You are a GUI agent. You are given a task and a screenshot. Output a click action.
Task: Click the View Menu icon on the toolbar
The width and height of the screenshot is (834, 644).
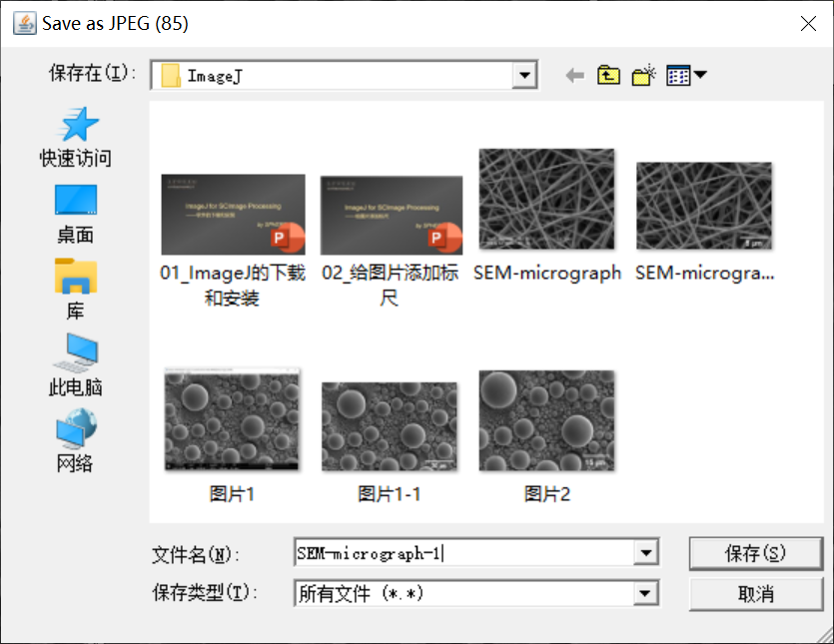679,74
